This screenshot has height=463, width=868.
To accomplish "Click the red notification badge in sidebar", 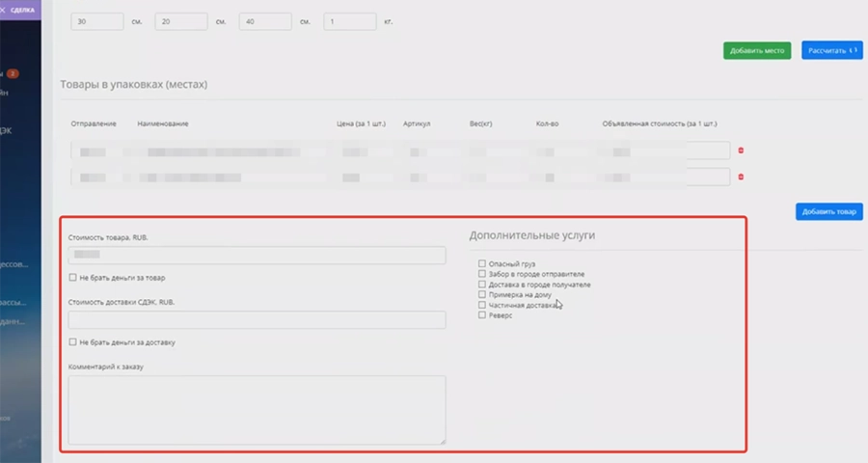I will tap(14, 73).
